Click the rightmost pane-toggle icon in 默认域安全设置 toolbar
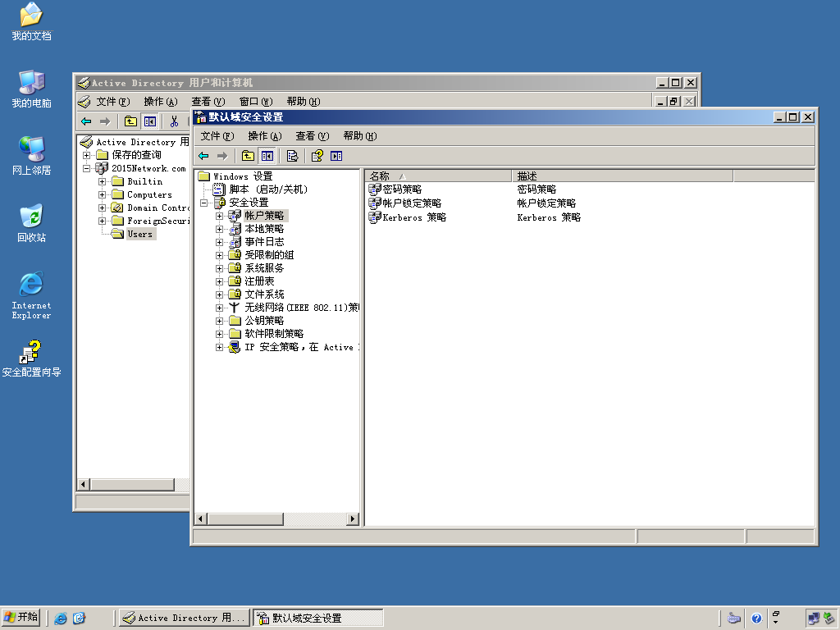Screen dimensions: 840x630 click(x=336, y=156)
